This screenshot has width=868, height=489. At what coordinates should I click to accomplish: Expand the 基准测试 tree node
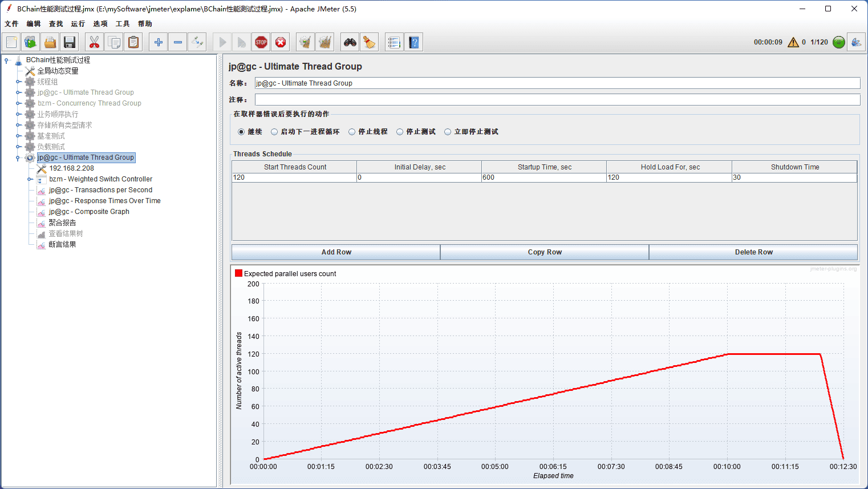pyautogui.click(x=18, y=136)
